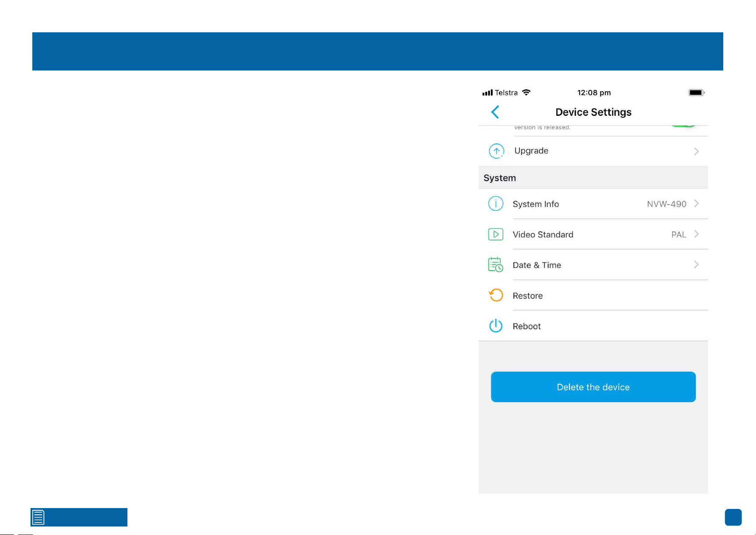Open System Info entry
Image resolution: width=756 pixels, height=535 pixels.
tap(593, 204)
